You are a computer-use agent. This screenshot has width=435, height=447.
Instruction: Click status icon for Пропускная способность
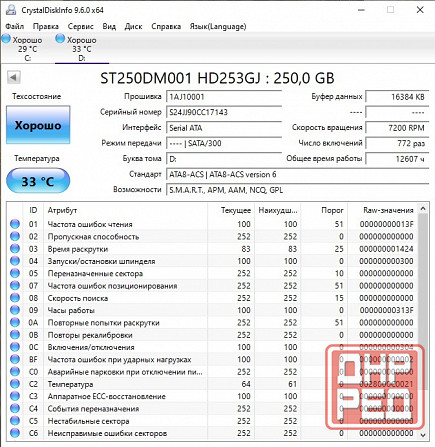(15, 236)
